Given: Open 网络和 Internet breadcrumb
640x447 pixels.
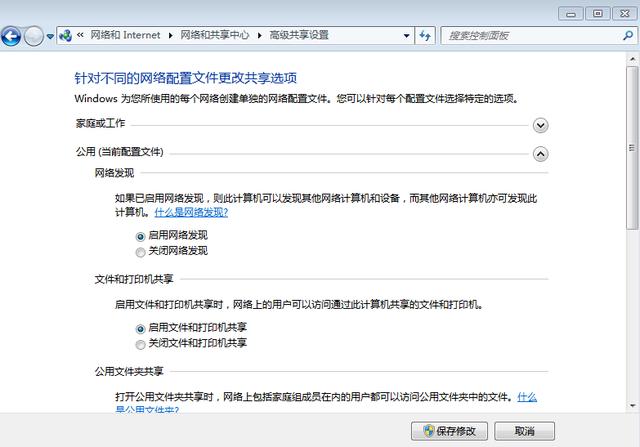Looking at the screenshot, I should point(125,35).
